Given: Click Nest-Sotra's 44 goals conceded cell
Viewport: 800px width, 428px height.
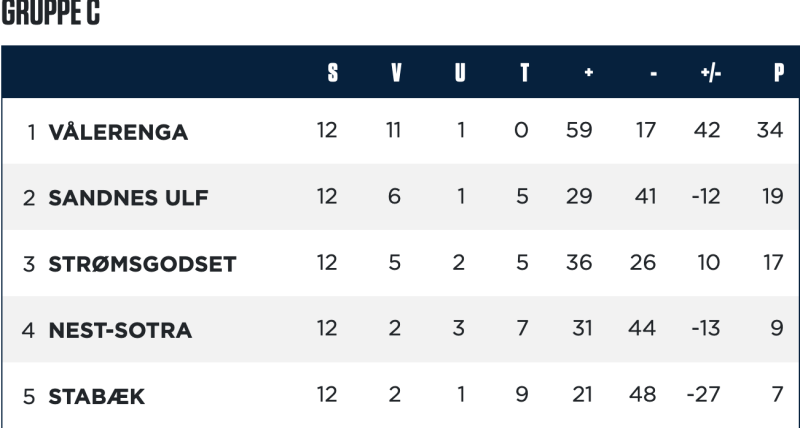Looking at the screenshot, I should 642,328.
